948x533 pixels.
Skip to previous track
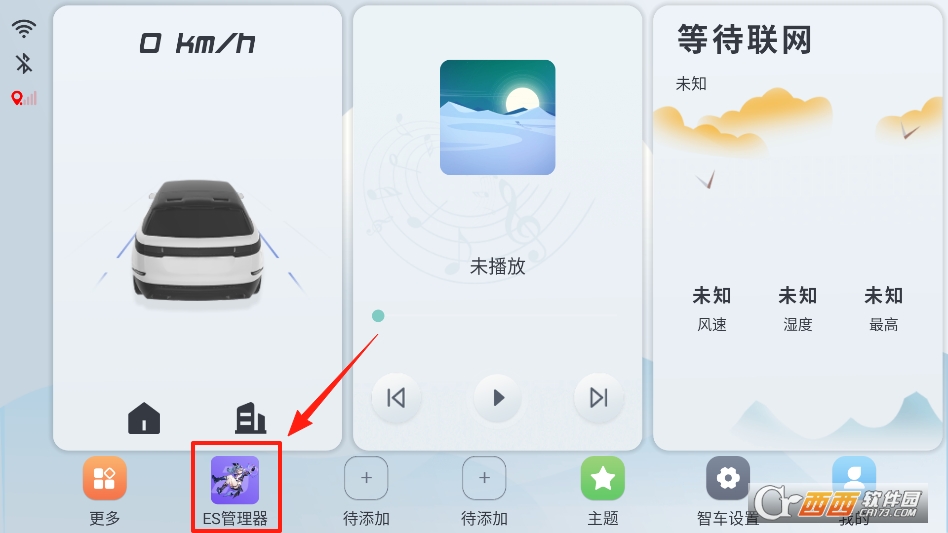[x=396, y=398]
